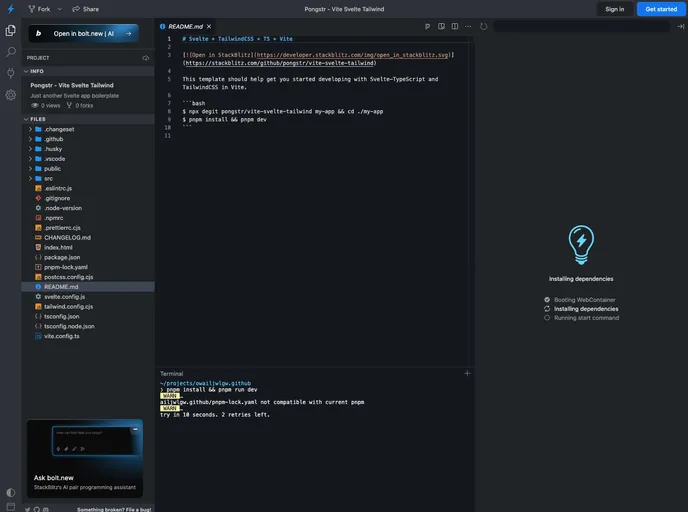Click the bottom panel layout icon
688x512 pixels.
tap(11, 507)
